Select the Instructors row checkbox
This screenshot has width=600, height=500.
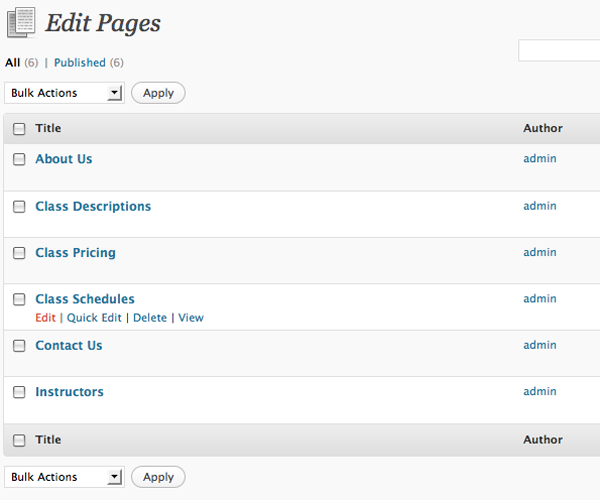[19, 392]
